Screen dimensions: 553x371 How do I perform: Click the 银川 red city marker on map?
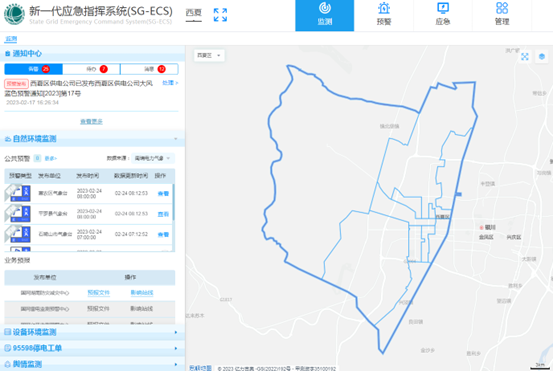pos(481,228)
